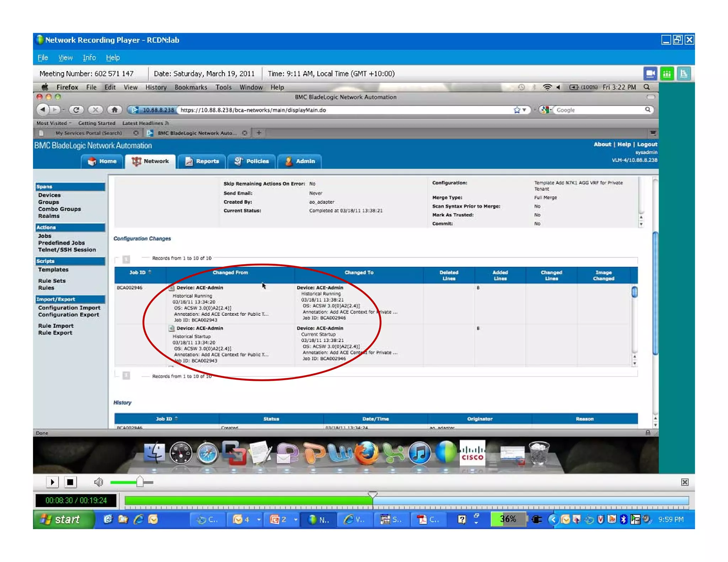Sort Configuration Changes by Job ID
The image size is (728, 562).
pos(140,272)
